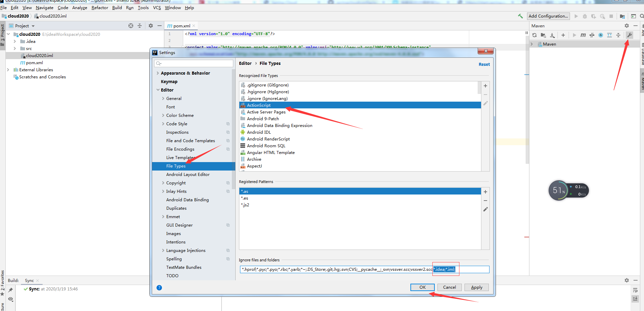The width and height of the screenshot is (644, 311).
Task: Expand Code Style settings
Action: tap(163, 124)
